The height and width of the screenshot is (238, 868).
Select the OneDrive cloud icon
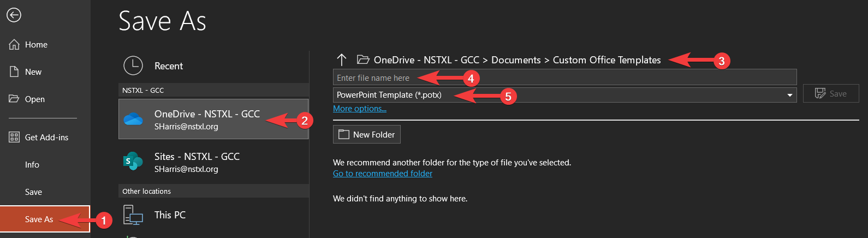(133, 118)
